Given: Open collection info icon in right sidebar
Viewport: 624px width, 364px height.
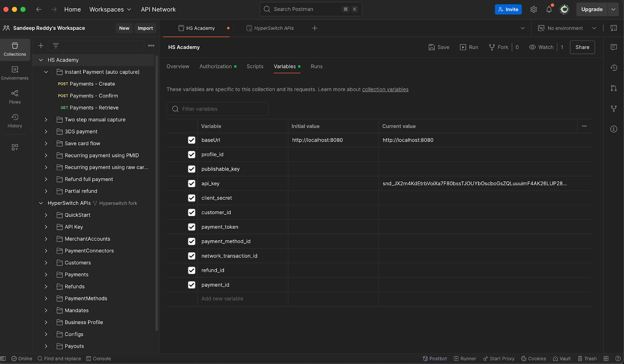Looking at the screenshot, I should (613, 129).
